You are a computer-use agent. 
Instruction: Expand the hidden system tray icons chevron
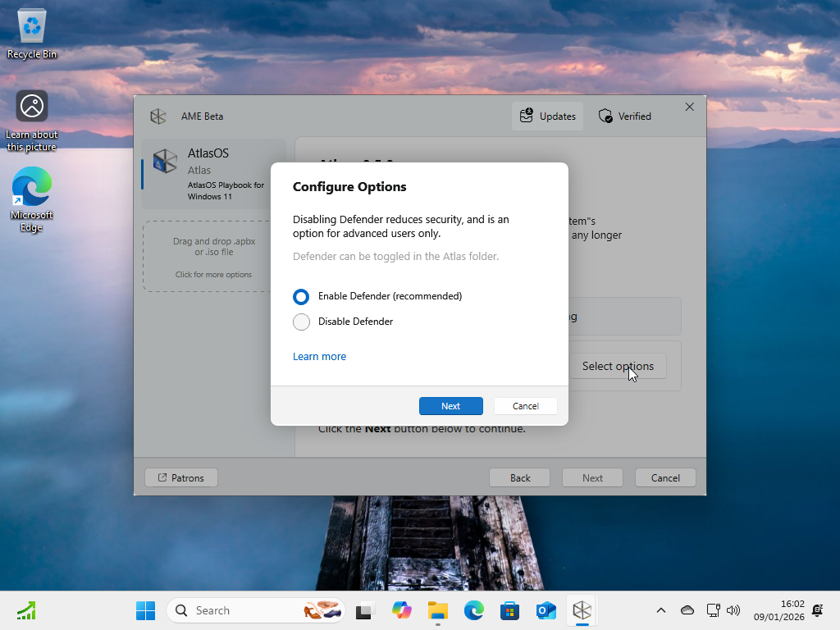click(x=661, y=610)
